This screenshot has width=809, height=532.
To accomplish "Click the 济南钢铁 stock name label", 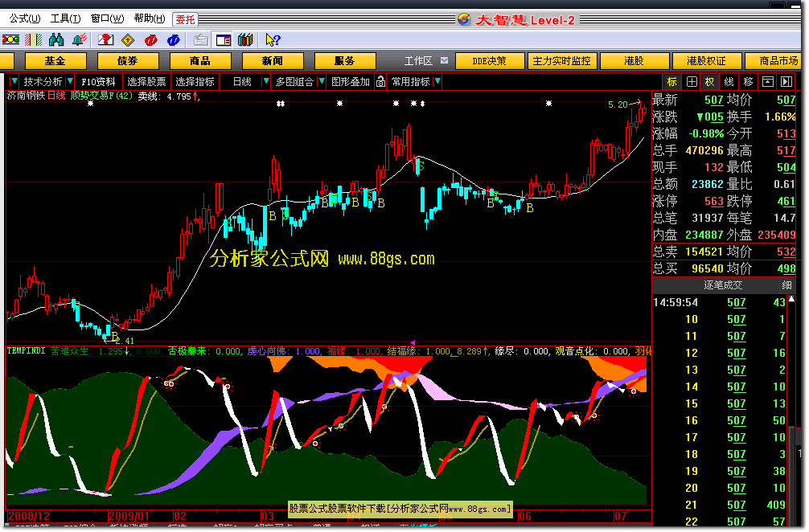I will click(27, 96).
